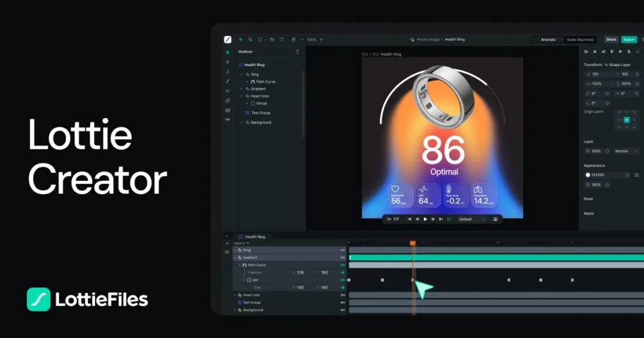
Task: Select the Pen tool in top toolbar
Action: (x=272, y=40)
